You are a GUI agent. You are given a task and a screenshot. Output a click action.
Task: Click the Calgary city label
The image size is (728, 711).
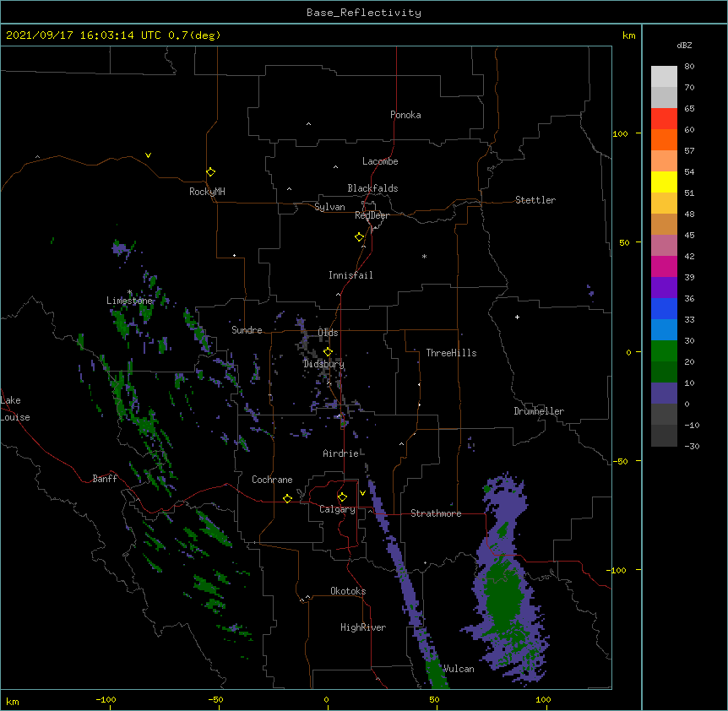click(337, 509)
